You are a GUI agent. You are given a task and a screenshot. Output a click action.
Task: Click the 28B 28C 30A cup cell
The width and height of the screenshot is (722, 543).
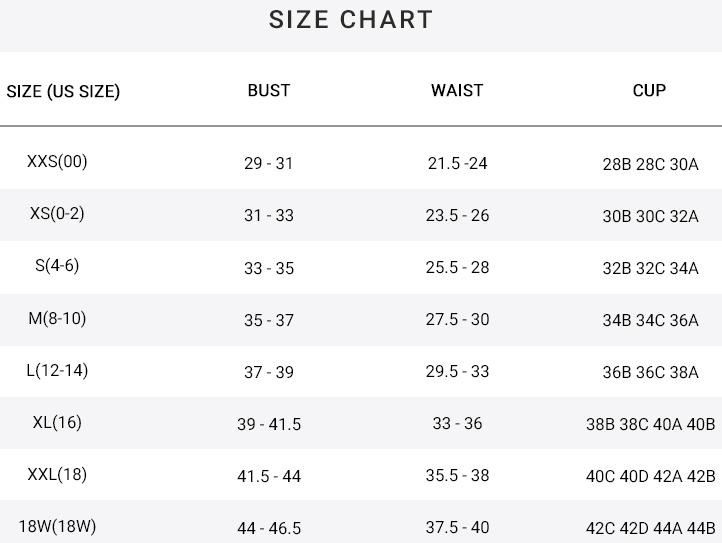tap(650, 164)
